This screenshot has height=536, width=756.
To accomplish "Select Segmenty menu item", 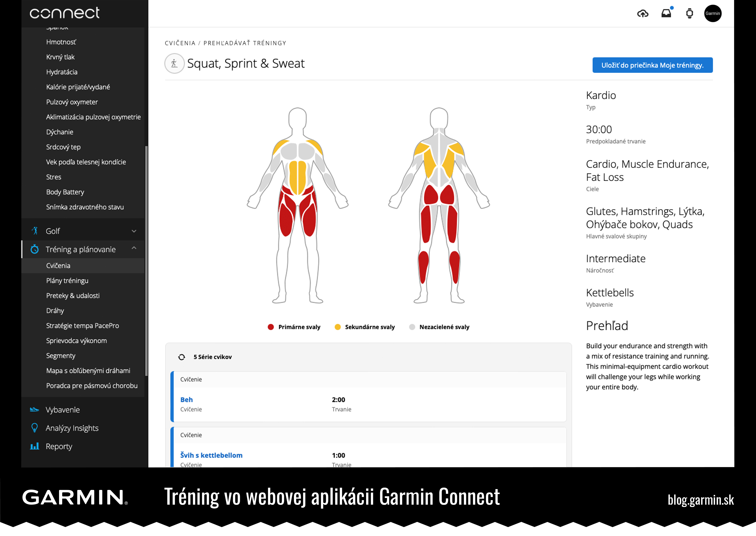I will click(61, 356).
